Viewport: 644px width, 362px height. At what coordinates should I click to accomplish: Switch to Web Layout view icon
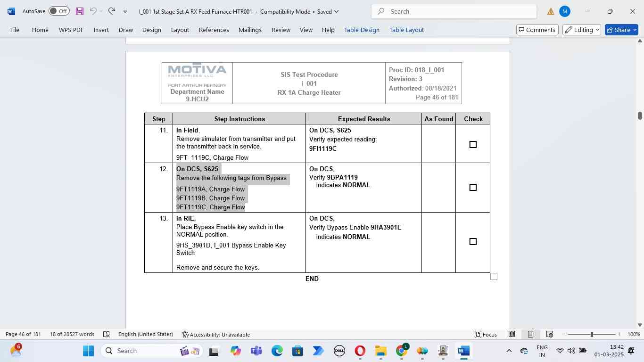coord(549,334)
